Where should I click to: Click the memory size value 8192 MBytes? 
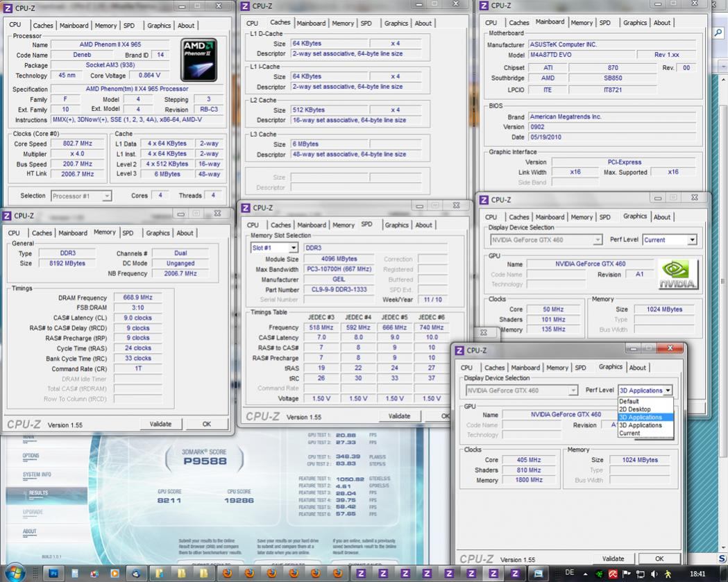67,263
